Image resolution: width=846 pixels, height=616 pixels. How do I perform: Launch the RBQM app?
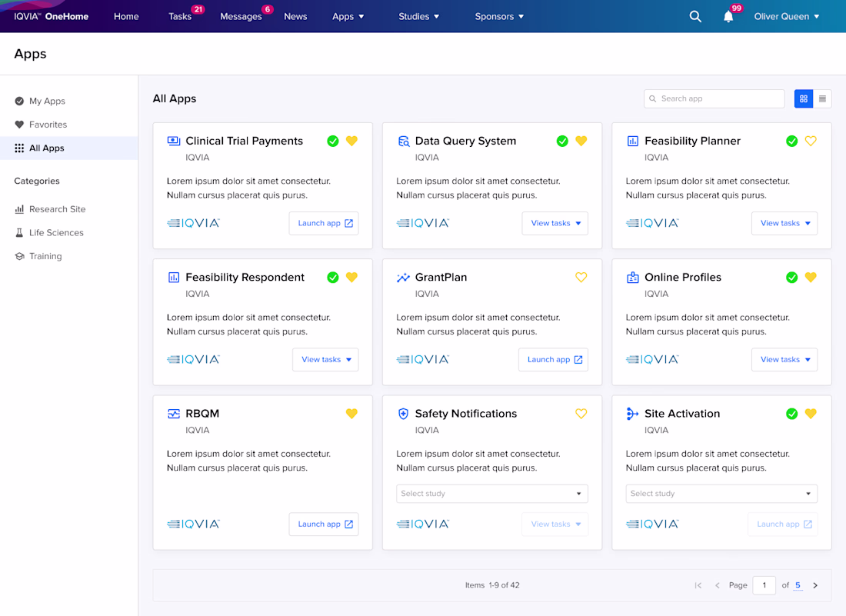pos(324,524)
